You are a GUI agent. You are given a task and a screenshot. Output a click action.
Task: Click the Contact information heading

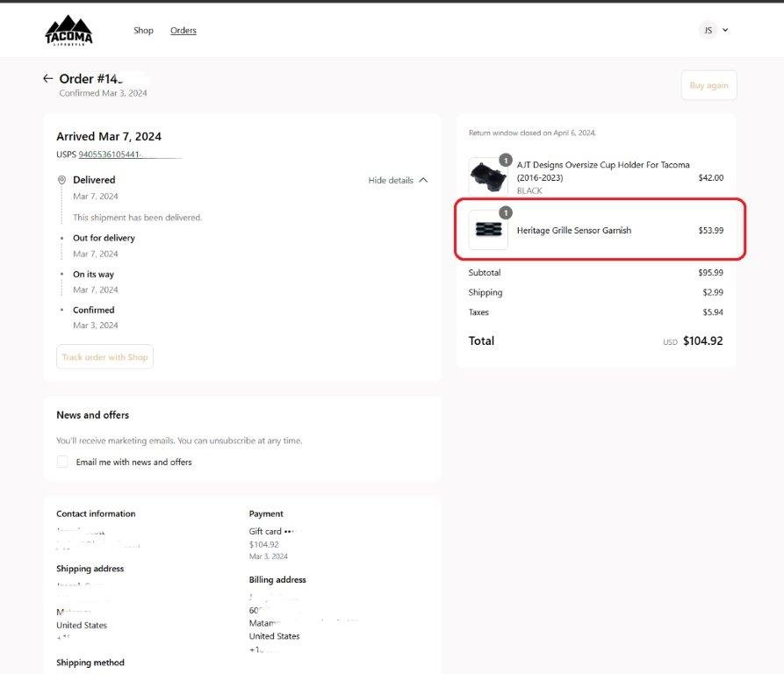tap(96, 513)
